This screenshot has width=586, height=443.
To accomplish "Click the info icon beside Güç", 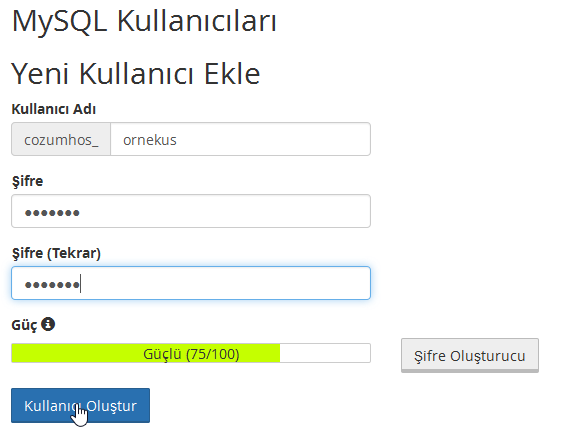I will (48, 324).
